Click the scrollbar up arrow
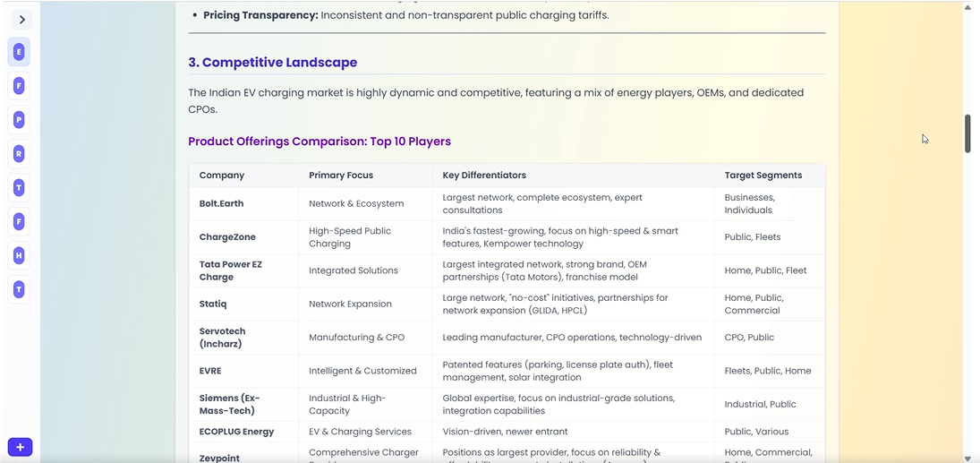 coord(967,7)
